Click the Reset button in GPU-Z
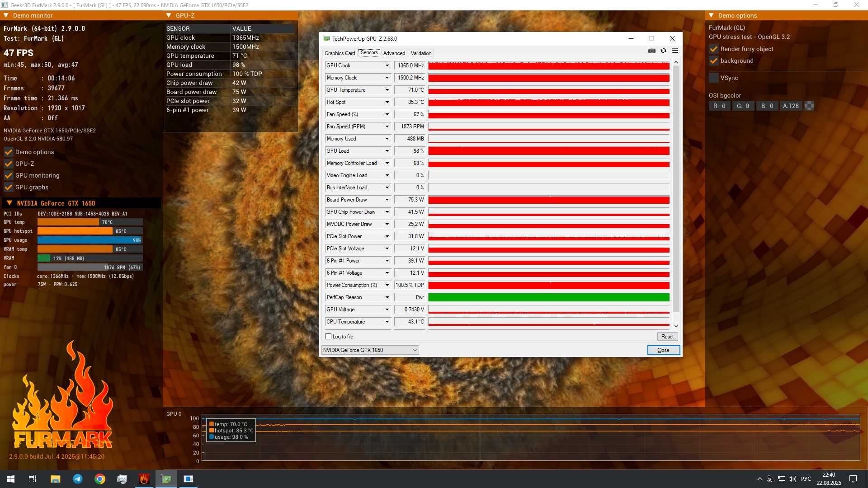868x488 pixels. 667,337
